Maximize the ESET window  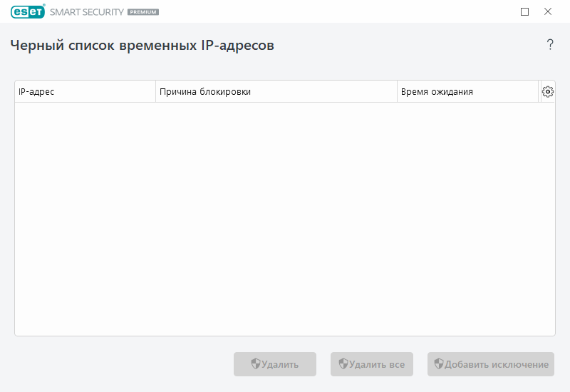(524, 12)
